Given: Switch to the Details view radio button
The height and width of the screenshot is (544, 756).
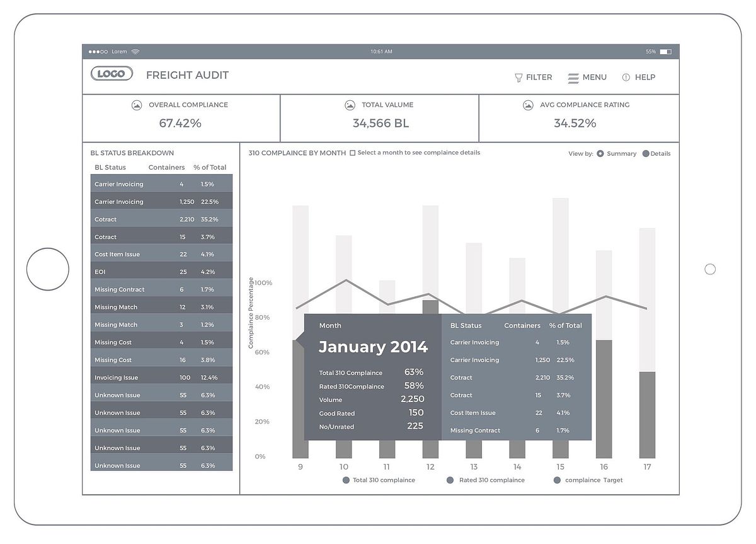Looking at the screenshot, I should tap(646, 153).
